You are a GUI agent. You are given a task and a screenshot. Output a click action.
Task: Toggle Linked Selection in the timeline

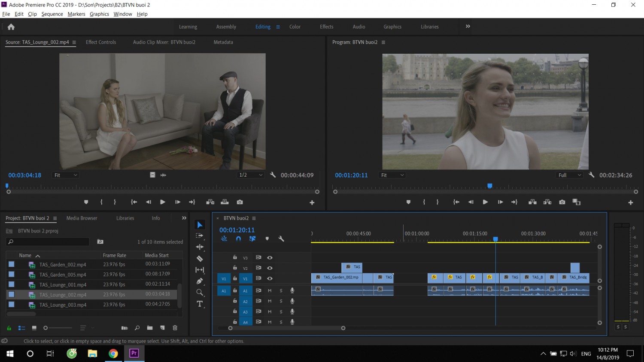click(252, 239)
